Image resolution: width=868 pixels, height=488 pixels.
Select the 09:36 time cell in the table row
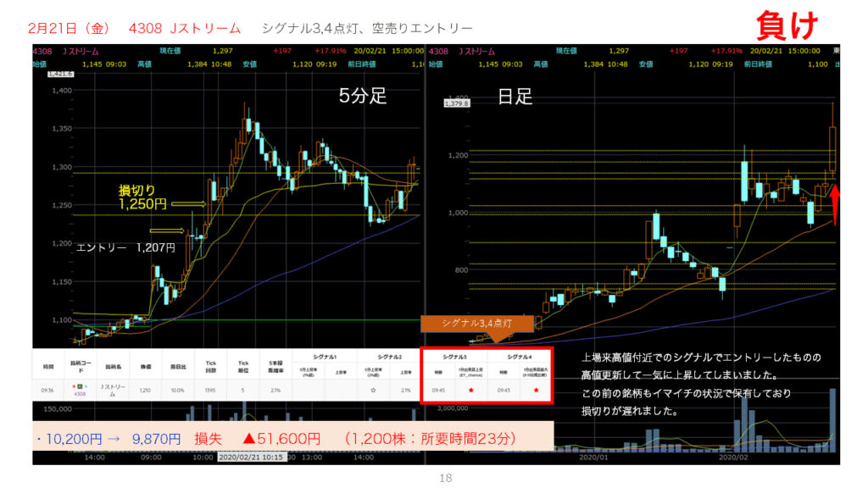[47, 390]
